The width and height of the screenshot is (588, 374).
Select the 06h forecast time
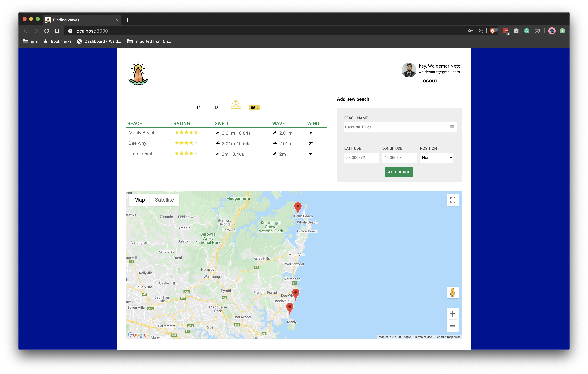(254, 108)
